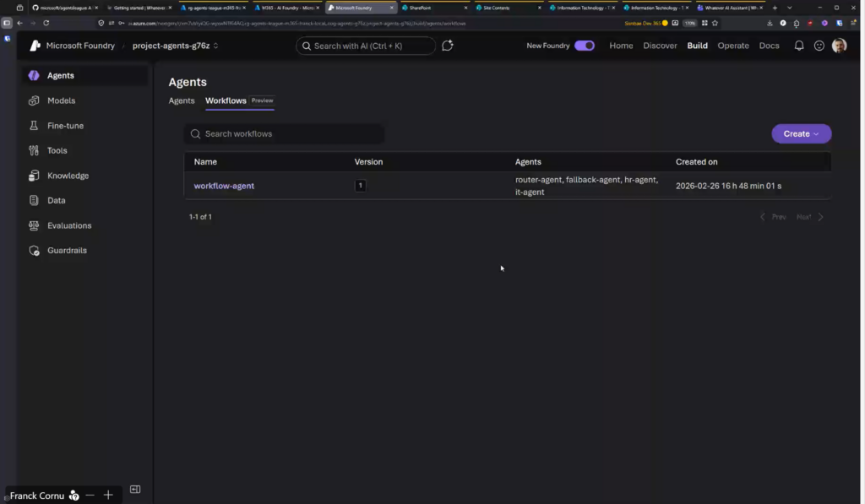Image resolution: width=865 pixels, height=504 pixels.
Task: Click the Microsoft Foundry logo
Action: [35, 46]
